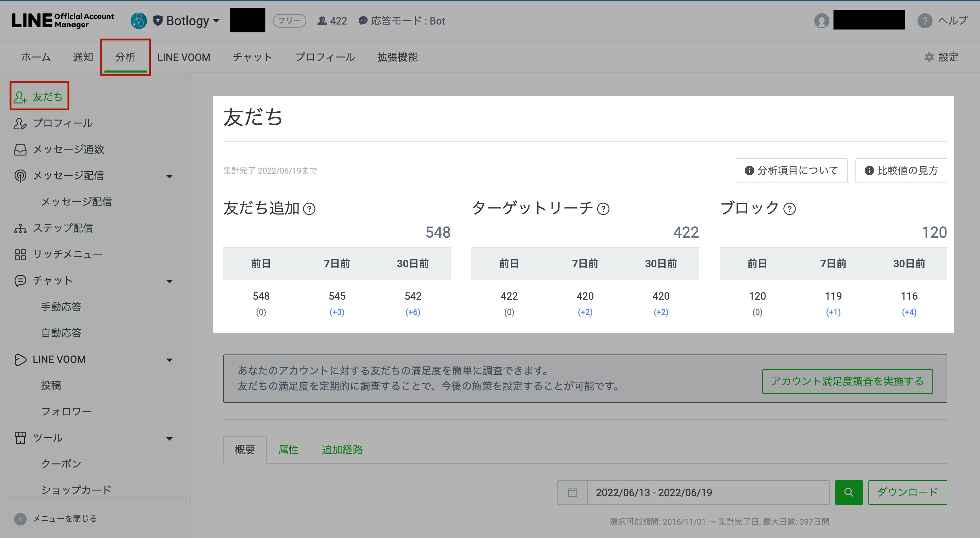Click the calendar icon beside date range

pyautogui.click(x=572, y=492)
